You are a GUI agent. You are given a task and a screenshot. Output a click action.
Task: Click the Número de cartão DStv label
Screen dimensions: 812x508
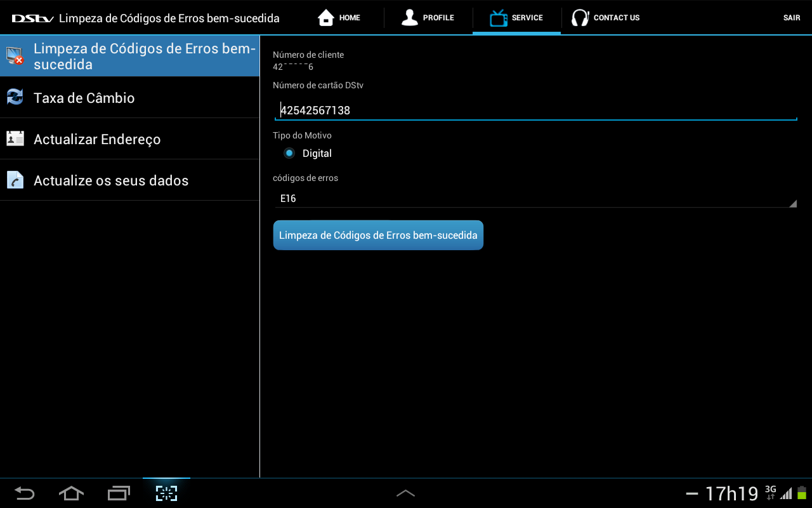tap(318, 85)
